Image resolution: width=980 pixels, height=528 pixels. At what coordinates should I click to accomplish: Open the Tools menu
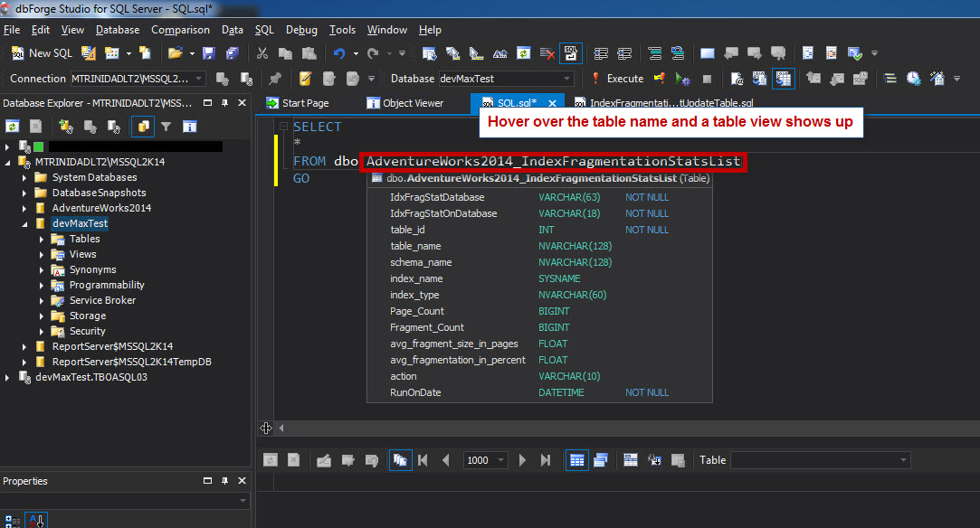click(x=342, y=30)
